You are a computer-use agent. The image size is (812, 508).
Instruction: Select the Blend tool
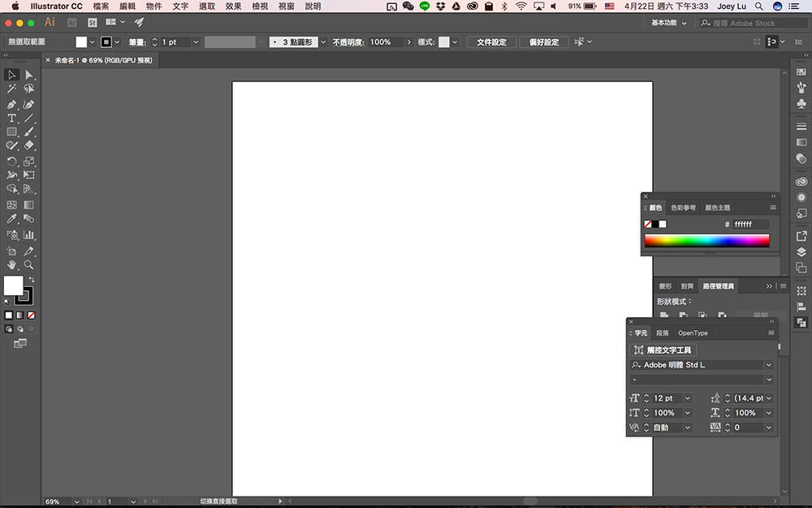(x=29, y=219)
